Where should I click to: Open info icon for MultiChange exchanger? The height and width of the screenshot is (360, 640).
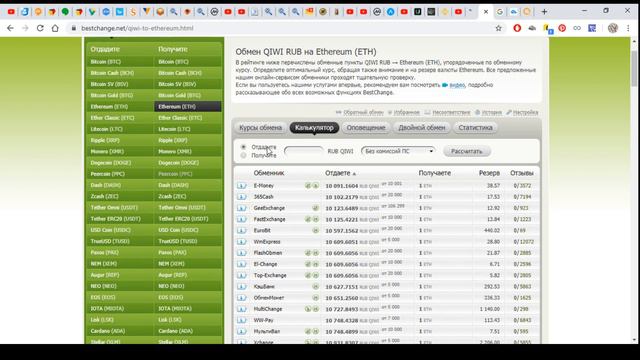[x=242, y=309]
